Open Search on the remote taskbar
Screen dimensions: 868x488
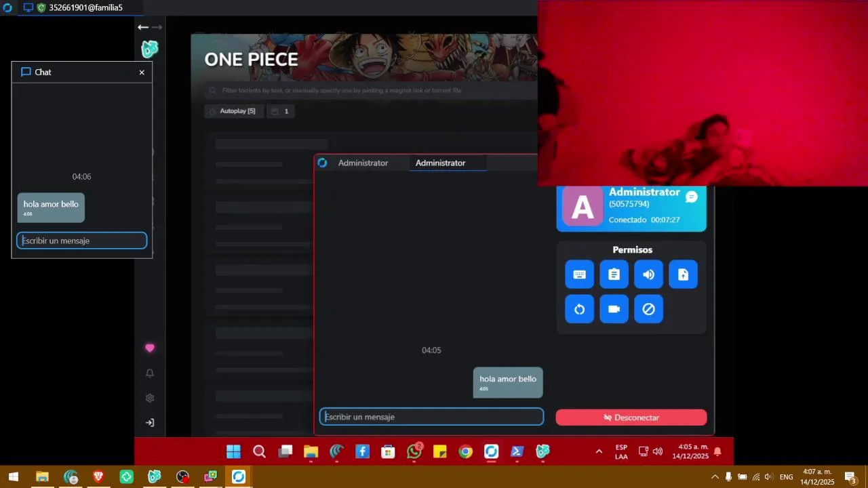coord(259,451)
